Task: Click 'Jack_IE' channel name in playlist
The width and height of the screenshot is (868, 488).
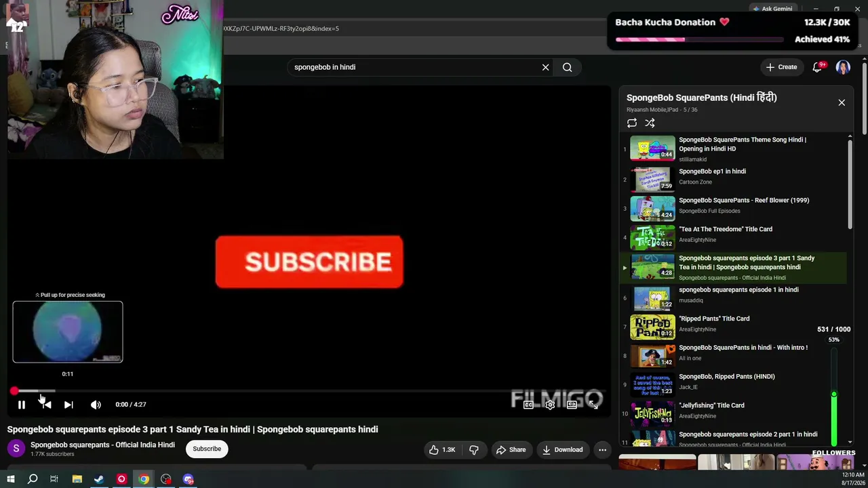Action: point(688,387)
